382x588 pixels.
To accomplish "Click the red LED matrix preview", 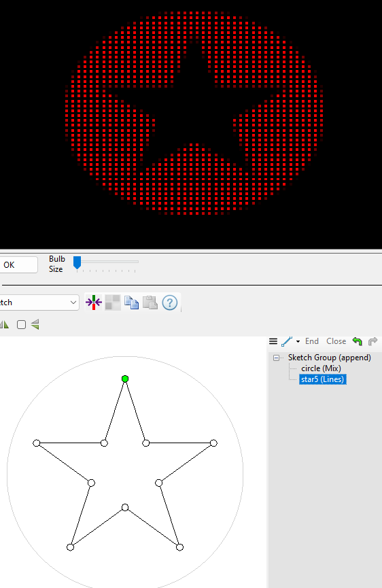I will coord(194,114).
